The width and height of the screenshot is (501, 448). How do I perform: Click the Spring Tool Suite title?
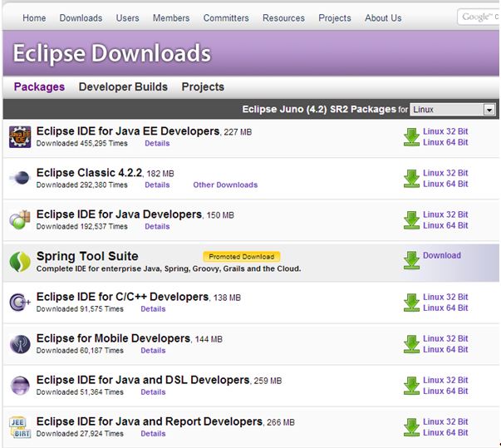[x=87, y=256]
